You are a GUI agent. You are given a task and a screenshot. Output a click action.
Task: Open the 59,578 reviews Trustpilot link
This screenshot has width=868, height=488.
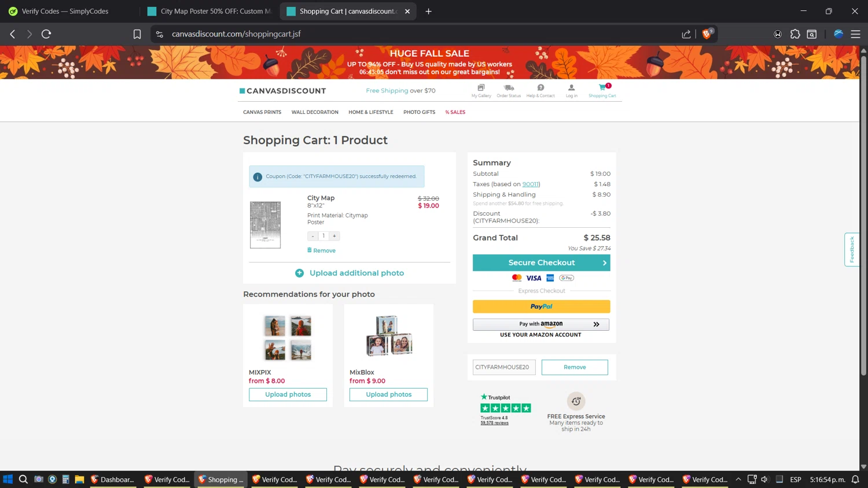494,423
